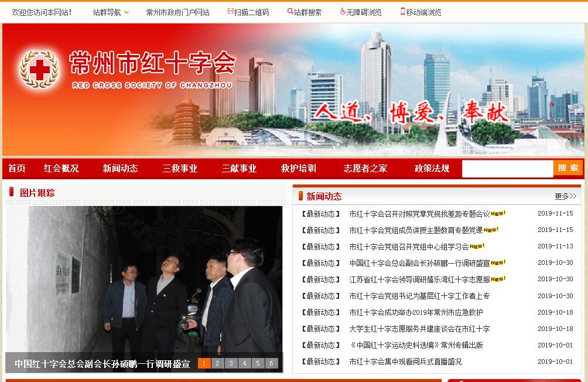This screenshot has height=382, width=588.
Task: Click NEW badge on 嬉乐湾 news row
Action: pos(498,279)
